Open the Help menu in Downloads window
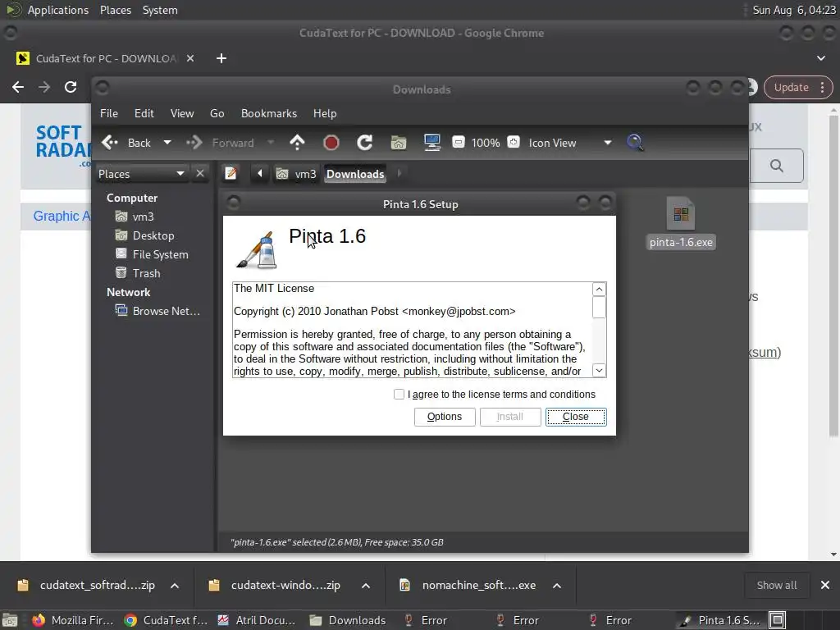This screenshot has height=630, width=840. (325, 113)
